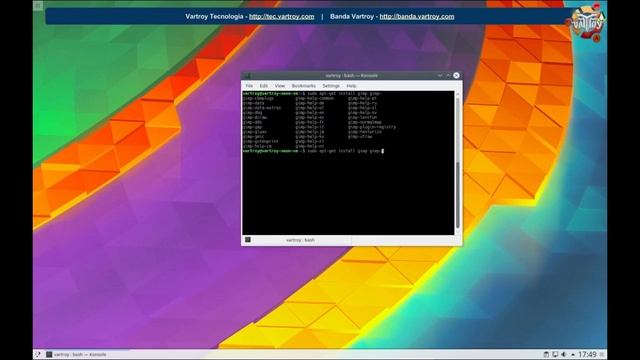Click gimp-gutenprint in the terminal output
This screenshot has width=640, height=360.
[260, 141]
